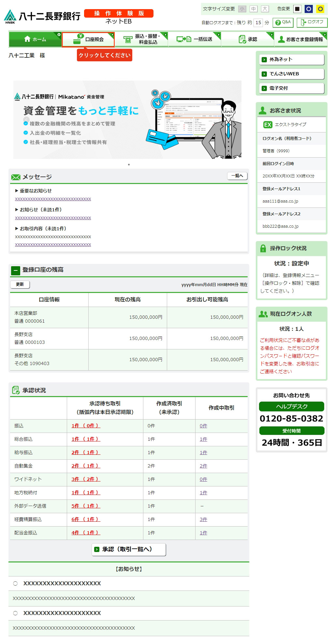Open the Q&A help button

[x=283, y=23]
